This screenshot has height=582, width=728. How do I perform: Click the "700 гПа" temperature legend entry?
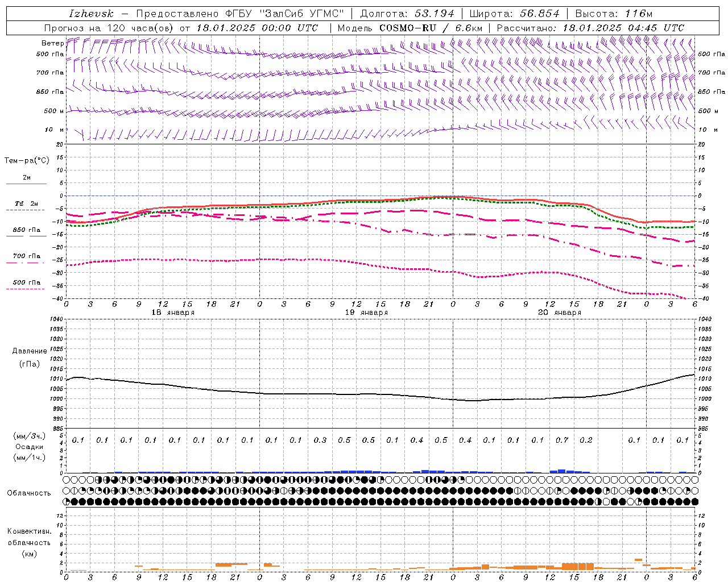coord(27,256)
